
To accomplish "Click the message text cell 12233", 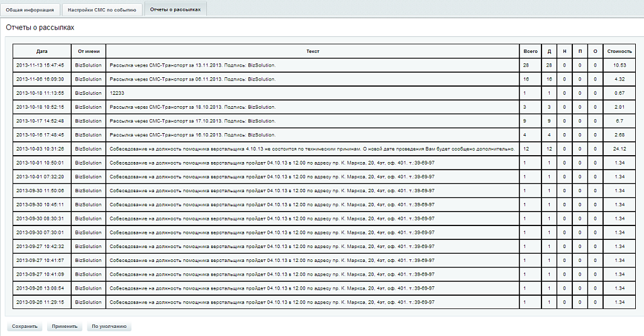I will (116, 93).
